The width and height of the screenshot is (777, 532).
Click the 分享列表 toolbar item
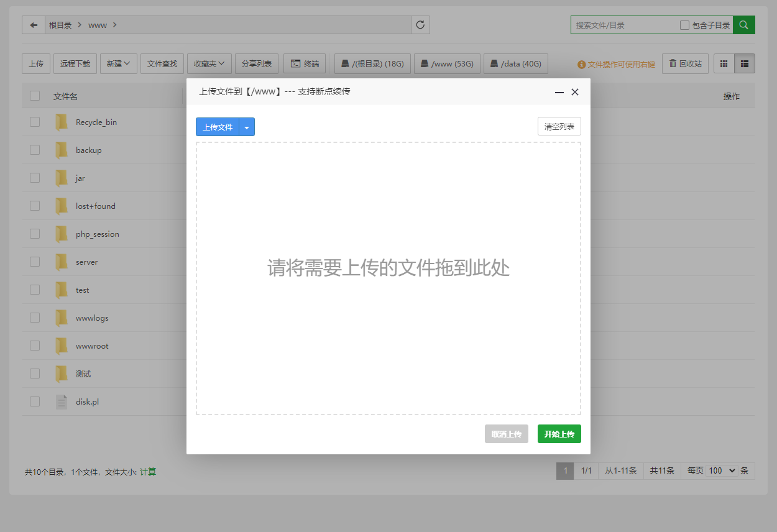pyautogui.click(x=256, y=63)
